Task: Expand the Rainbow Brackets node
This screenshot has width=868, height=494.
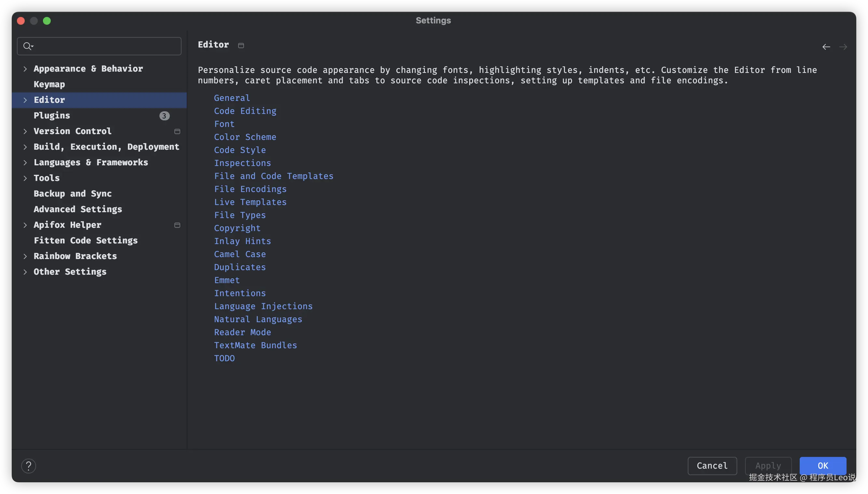Action: [25, 256]
